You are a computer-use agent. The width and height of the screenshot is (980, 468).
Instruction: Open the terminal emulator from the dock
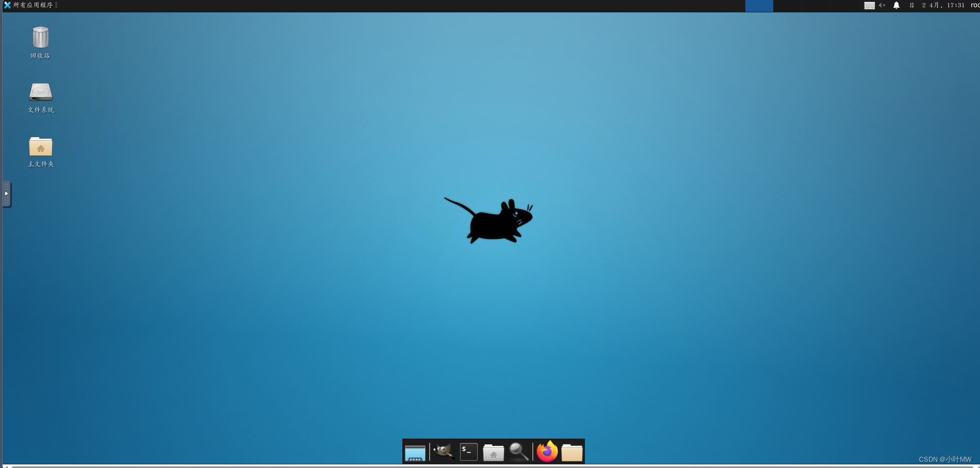pyautogui.click(x=469, y=451)
